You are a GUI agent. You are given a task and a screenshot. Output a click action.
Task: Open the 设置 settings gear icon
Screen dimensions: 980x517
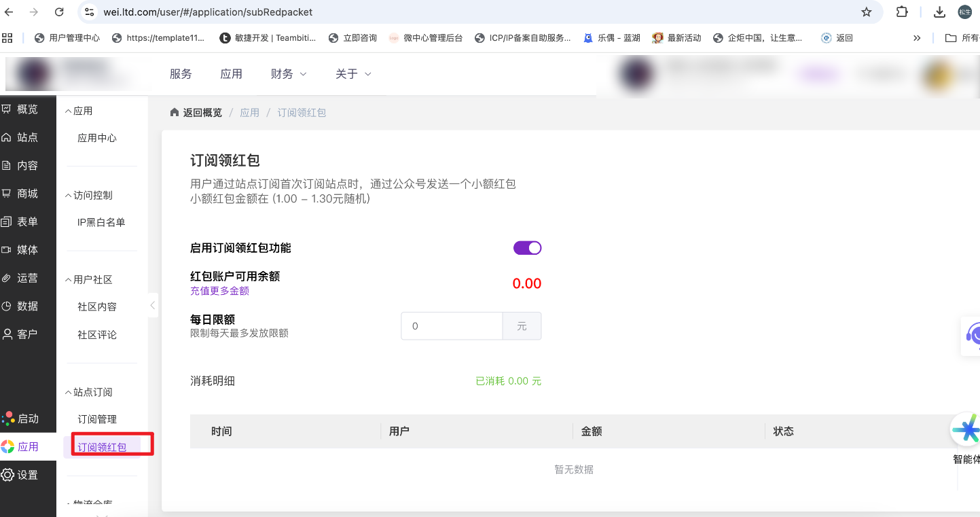click(x=7, y=475)
